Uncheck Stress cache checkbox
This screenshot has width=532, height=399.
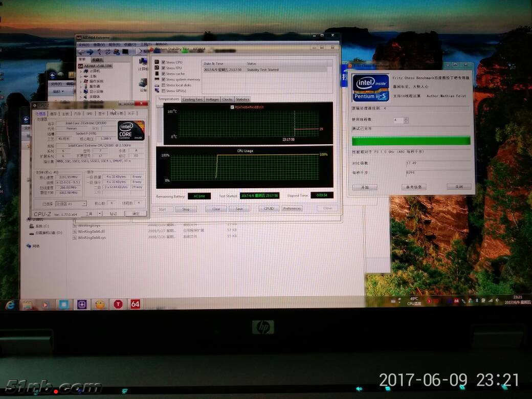[164, 74]
